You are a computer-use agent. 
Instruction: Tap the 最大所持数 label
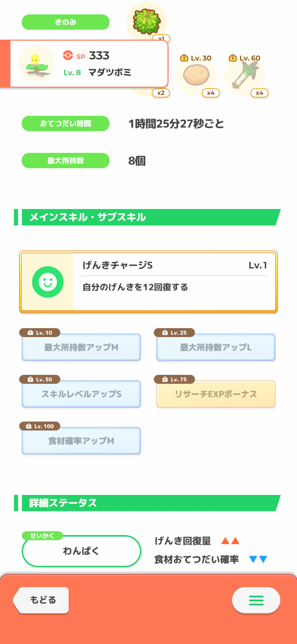(66, 160)
